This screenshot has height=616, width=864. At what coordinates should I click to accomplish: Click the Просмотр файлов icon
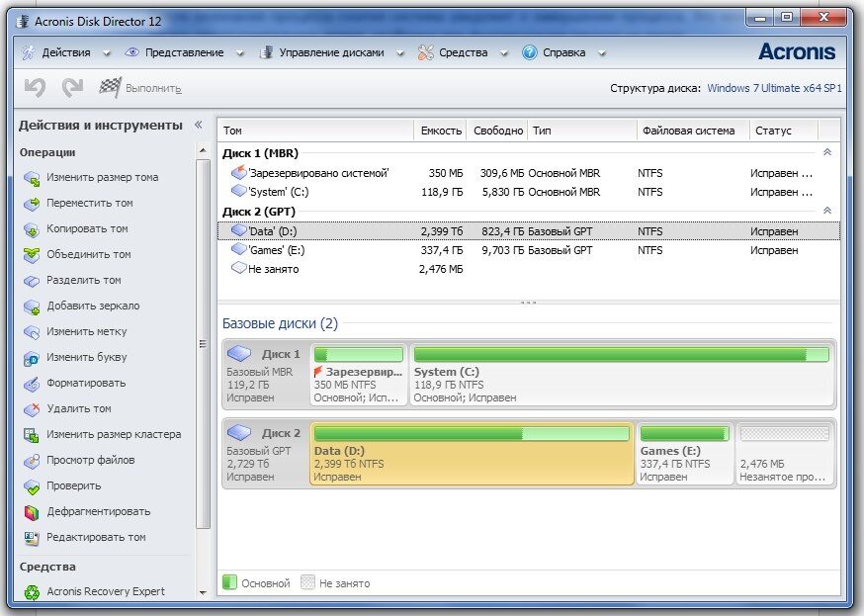(x=32, y=461)
